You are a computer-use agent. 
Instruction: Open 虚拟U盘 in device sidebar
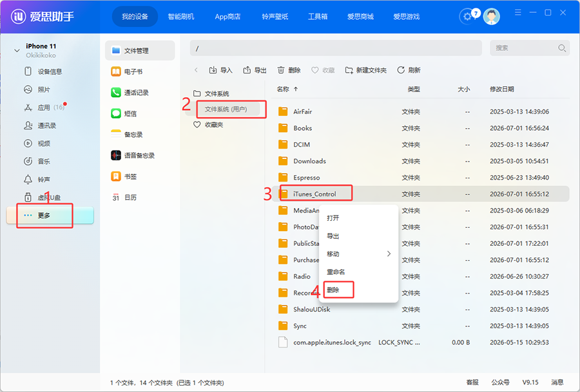(x=43, y=198)
